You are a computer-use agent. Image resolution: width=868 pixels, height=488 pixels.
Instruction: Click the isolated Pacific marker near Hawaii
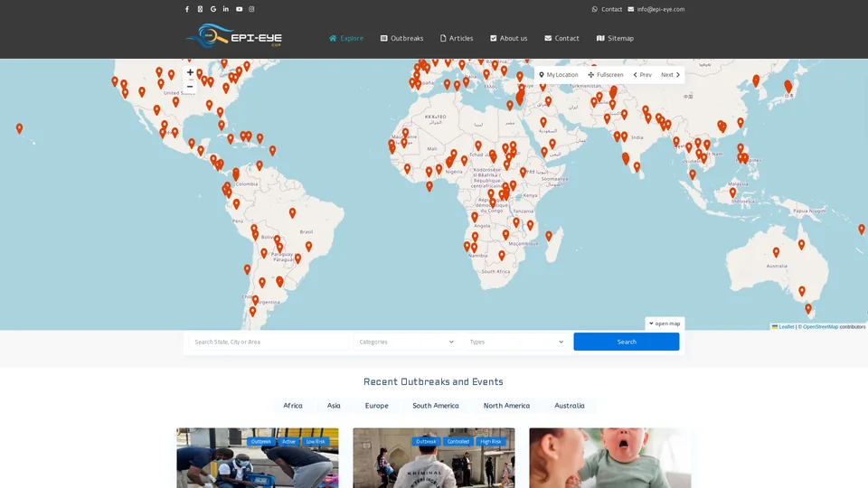(x=19, y=128)
